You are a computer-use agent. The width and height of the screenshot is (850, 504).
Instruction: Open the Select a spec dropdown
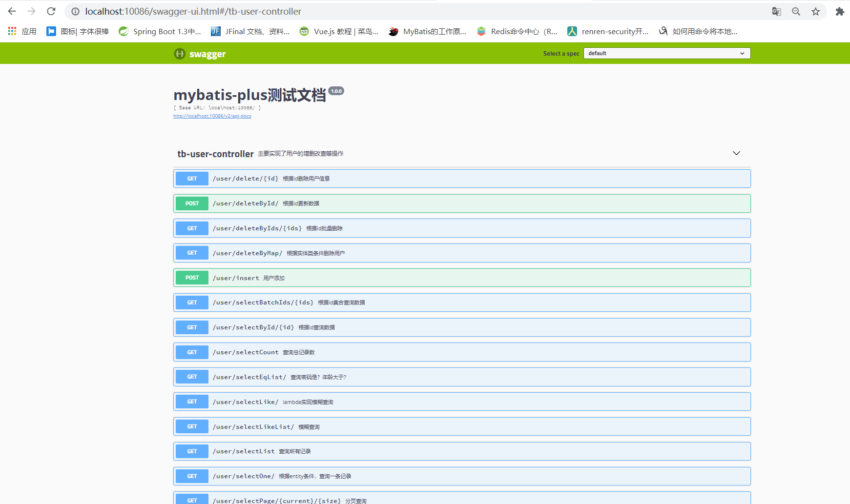tap(667, 53)
